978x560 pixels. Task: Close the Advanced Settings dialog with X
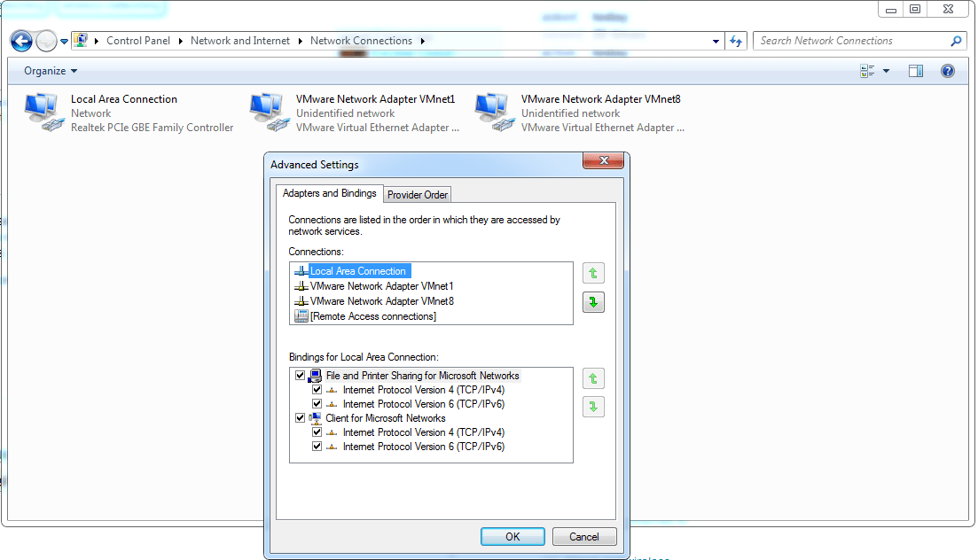coord(603,161)
